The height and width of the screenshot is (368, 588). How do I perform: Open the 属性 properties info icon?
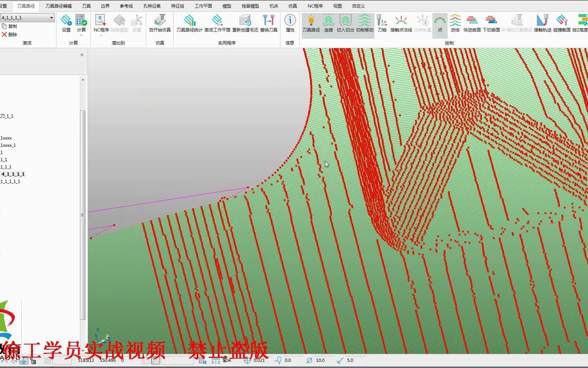[x=290, y=23]
